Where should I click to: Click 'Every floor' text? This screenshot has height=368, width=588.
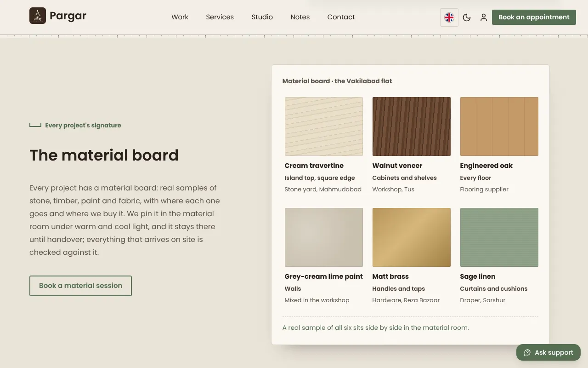pyautogui.click(x=475, y=178)
